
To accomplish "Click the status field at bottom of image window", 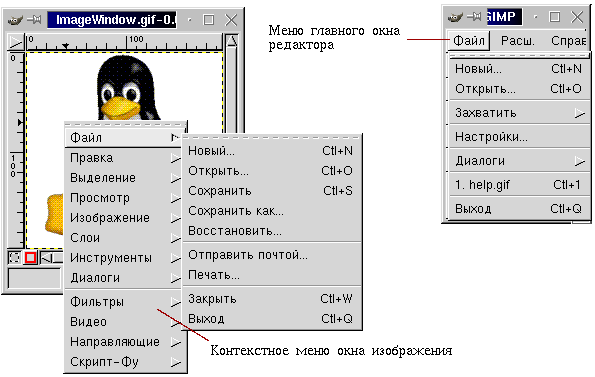I will coord(35,279).
